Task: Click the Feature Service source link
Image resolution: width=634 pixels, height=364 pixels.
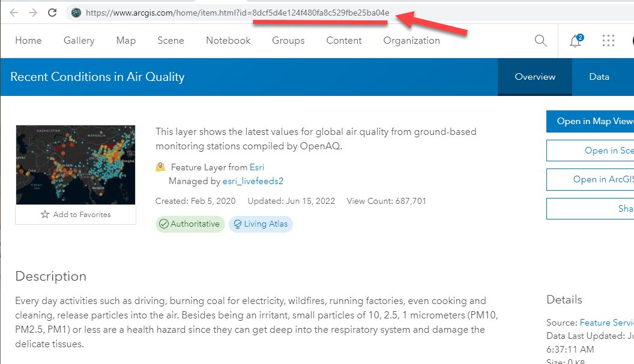Action: tap(606, 323)
